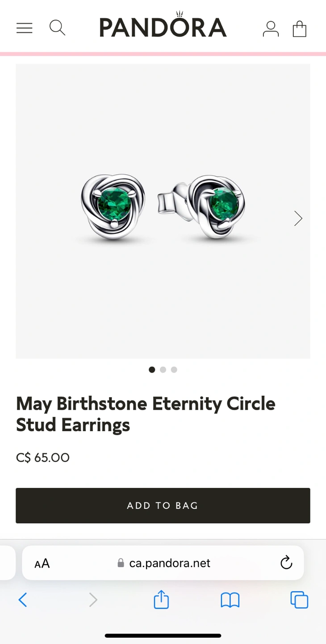326x644 pixels.
Task: Tap the May Birthstone Eternity Circle title
Action: pyautogui.click(x=146, y=414)
